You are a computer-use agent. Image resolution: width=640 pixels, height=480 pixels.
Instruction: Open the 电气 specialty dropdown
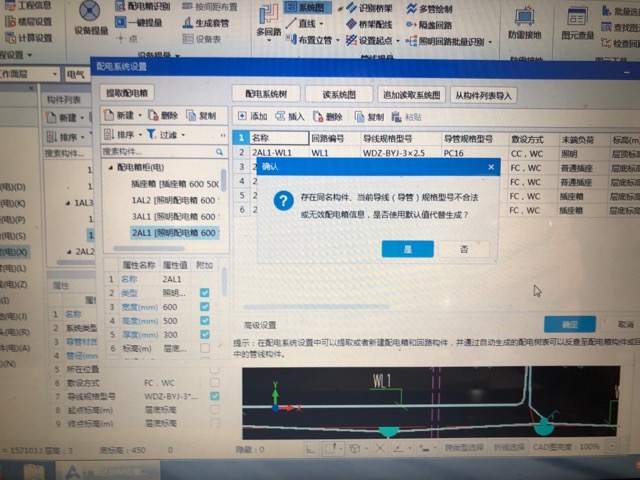pos(77,74)
